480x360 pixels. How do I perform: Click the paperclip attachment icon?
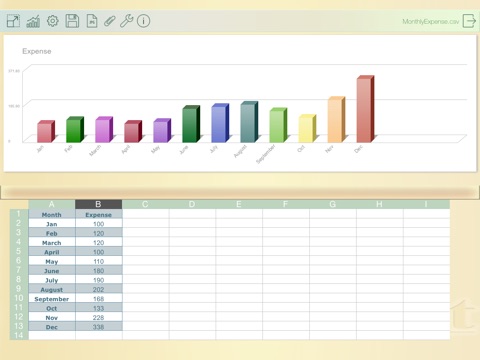[x=109, y=21]
